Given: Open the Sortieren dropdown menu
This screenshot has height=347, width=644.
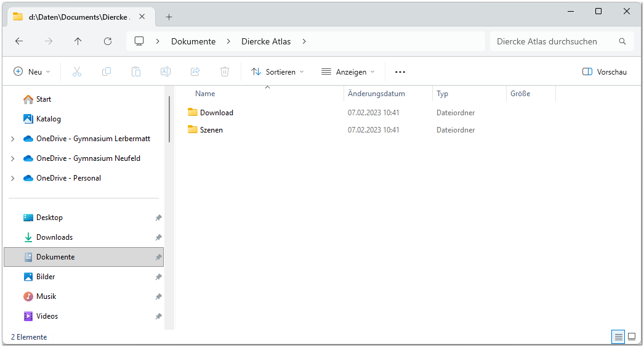Looking at the screenshot, I should pyautogui.click(x=278, y=72).
